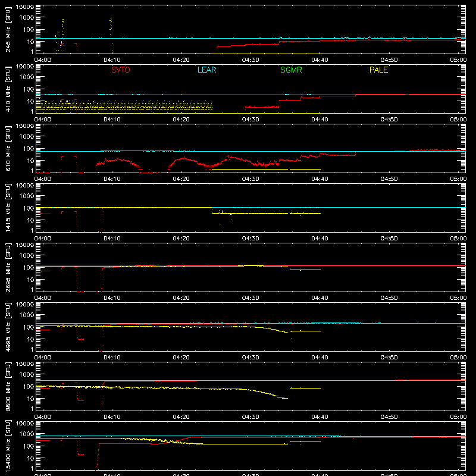Click the 10000 tick on 245 MHz axis

pos(25,7)
